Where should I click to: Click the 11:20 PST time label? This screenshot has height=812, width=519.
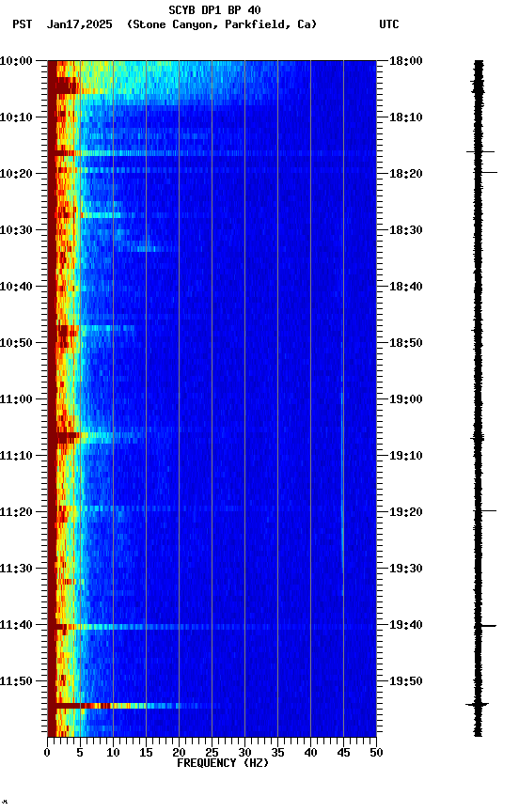(x=16, y=512)
